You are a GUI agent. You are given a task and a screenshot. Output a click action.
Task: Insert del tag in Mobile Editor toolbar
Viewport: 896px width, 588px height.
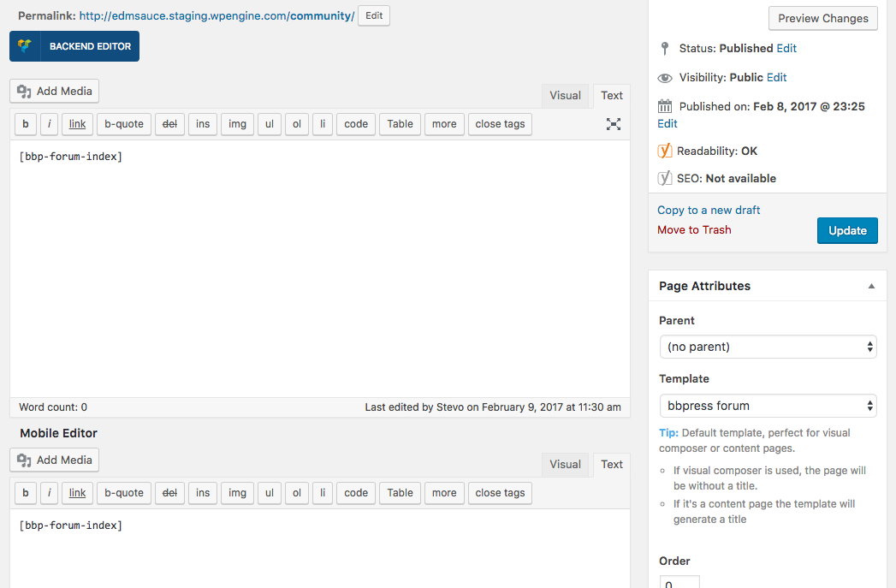pyautogui.click(x=169, y=493)
